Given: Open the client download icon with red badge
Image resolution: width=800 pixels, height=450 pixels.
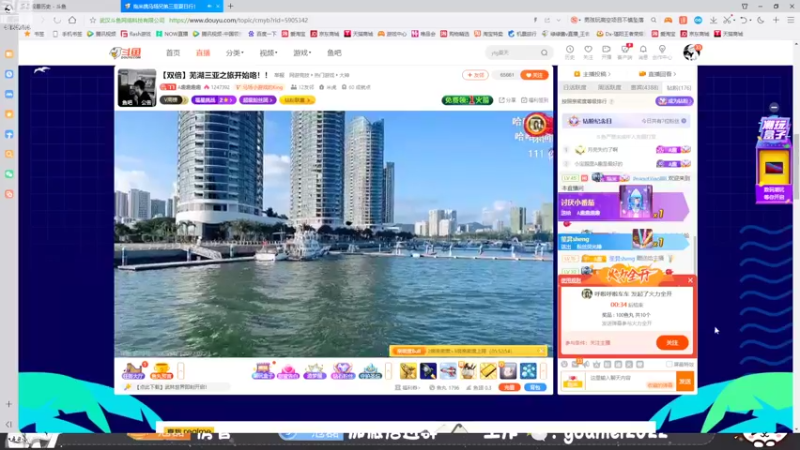Looking at the screenshot, I should click(625, 52).
